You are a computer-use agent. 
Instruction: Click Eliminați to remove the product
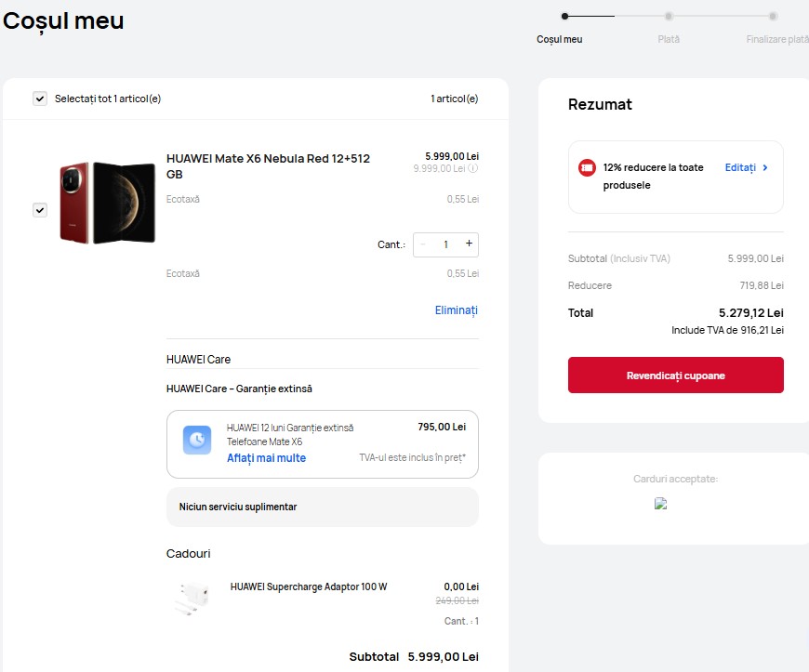coord(456,310)
